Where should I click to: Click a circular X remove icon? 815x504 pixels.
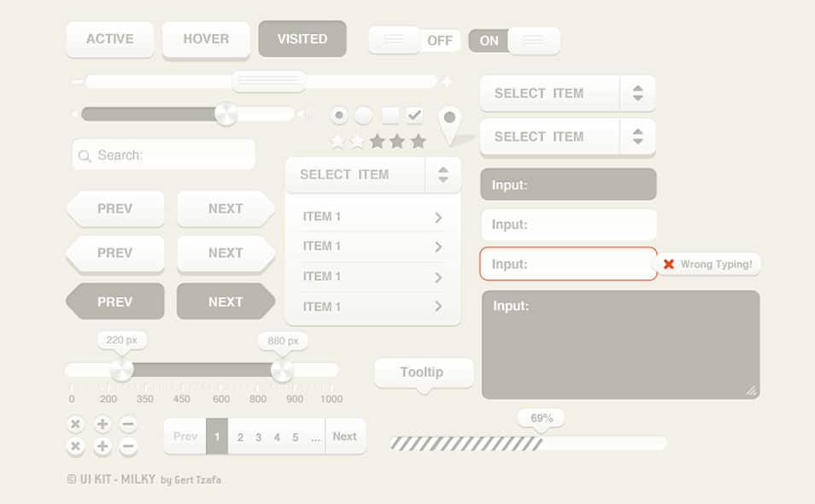click(x=75, y=423)
